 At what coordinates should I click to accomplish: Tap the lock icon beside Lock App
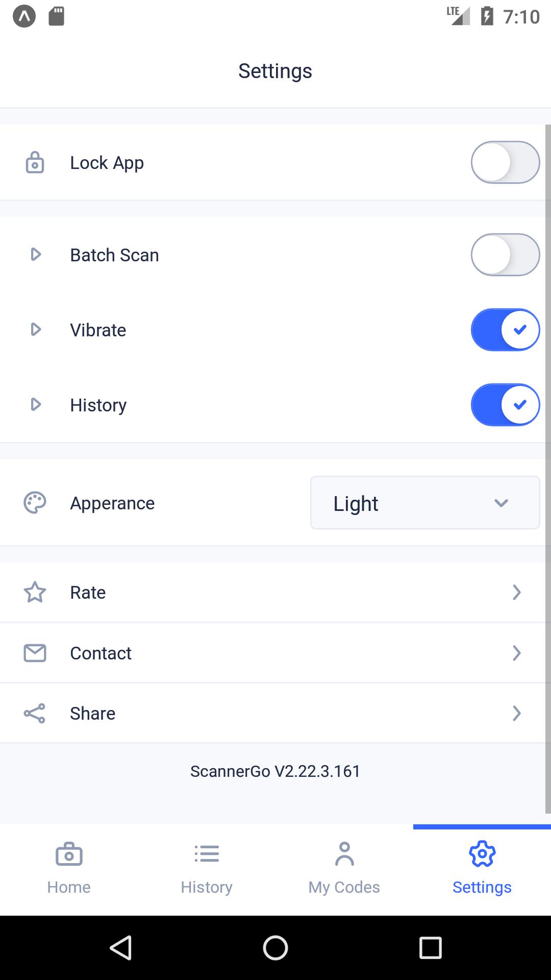click(35, 163)
